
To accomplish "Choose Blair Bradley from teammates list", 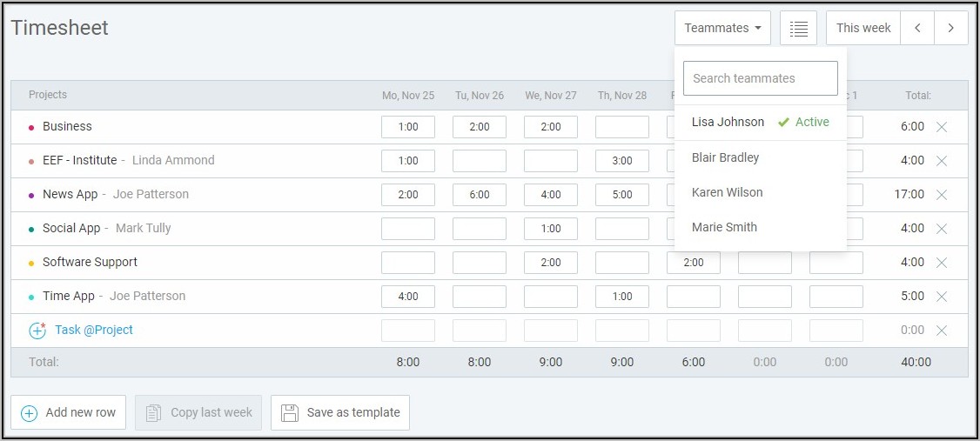I will pyautogui.click(x=725, y=157).
